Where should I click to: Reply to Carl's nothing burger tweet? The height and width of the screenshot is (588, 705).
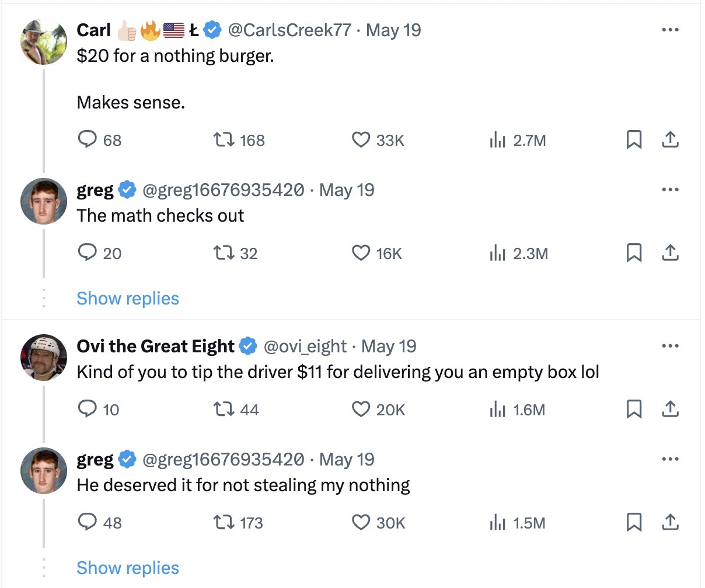click(88, 139)
